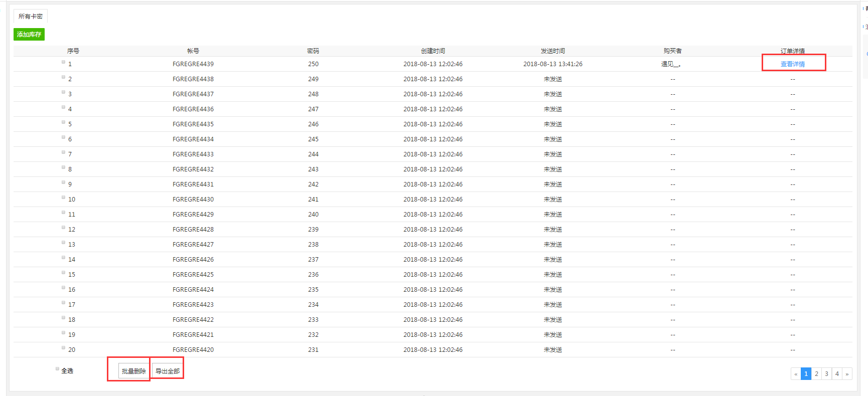Jump to page 3 in pagination
The height and width of the screenshot is (396, 868).
826,374
